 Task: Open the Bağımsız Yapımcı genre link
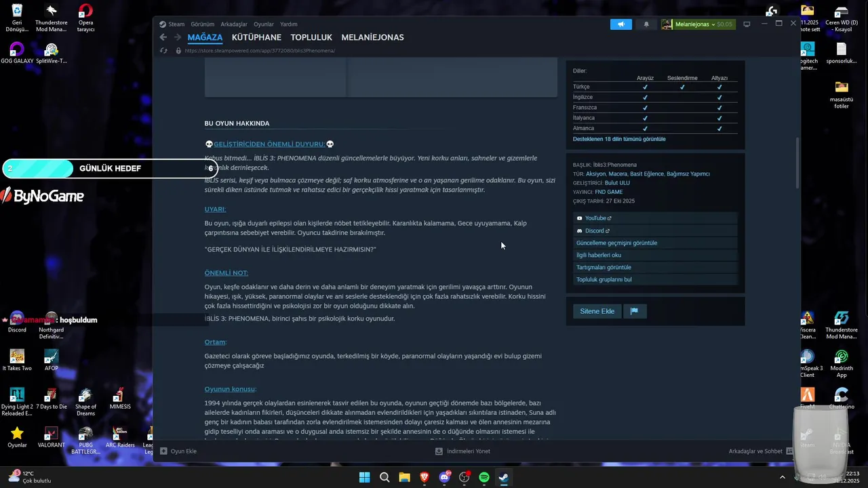688,174
